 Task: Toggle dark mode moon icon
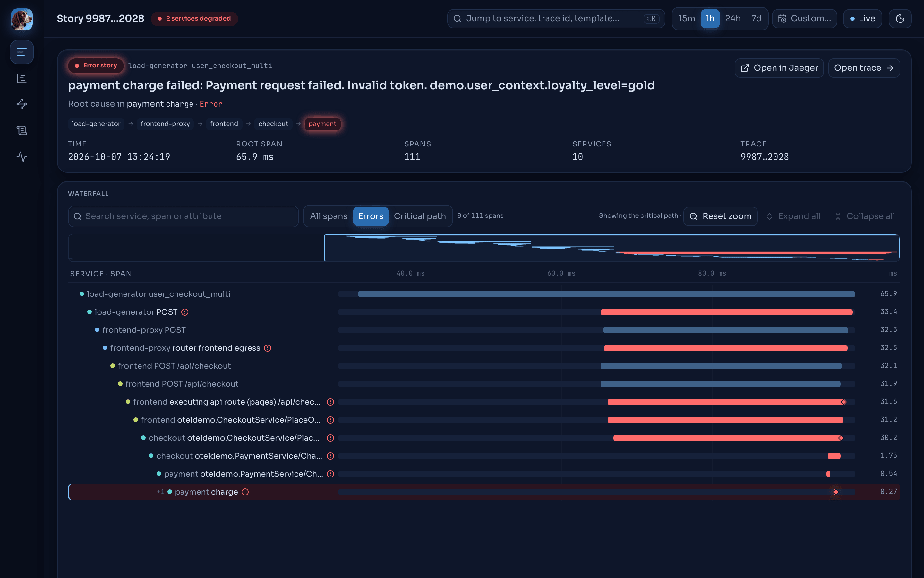pos(900,19)
